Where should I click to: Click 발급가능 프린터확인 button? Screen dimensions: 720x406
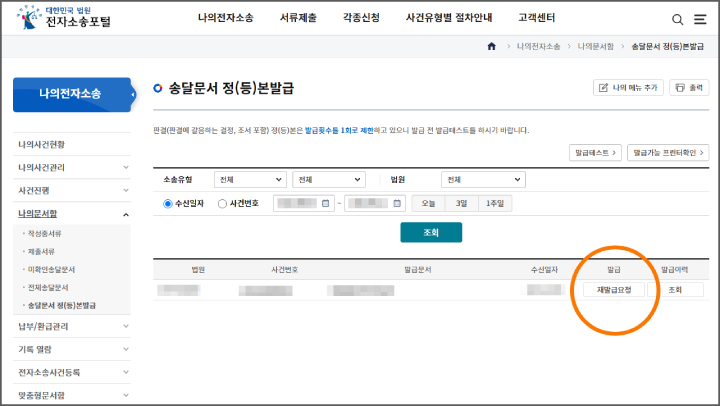[668, 152]
